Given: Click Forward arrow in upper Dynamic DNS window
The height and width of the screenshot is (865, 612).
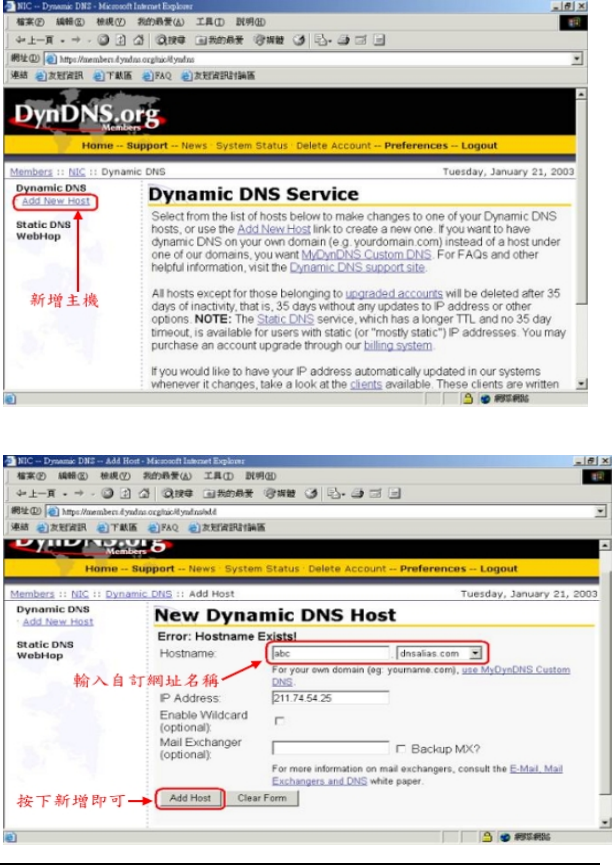Looking at the screenshot, I should 76,40.
